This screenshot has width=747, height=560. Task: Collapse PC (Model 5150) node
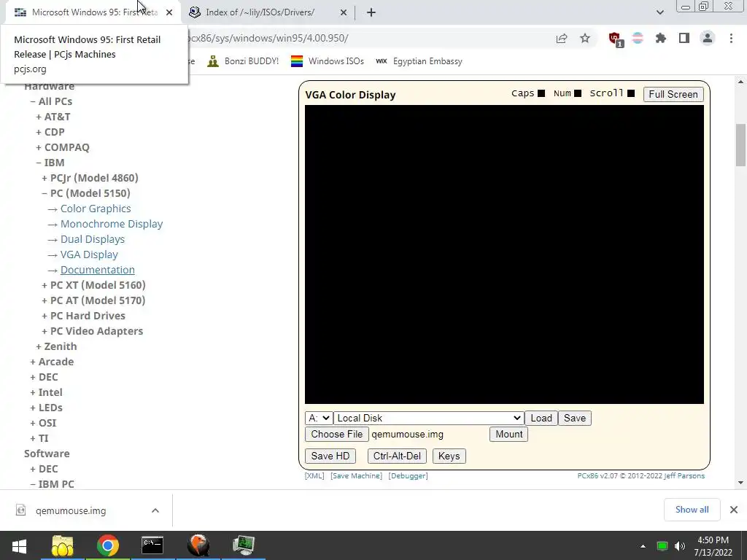pyautogui.click(x=86, y=192)
